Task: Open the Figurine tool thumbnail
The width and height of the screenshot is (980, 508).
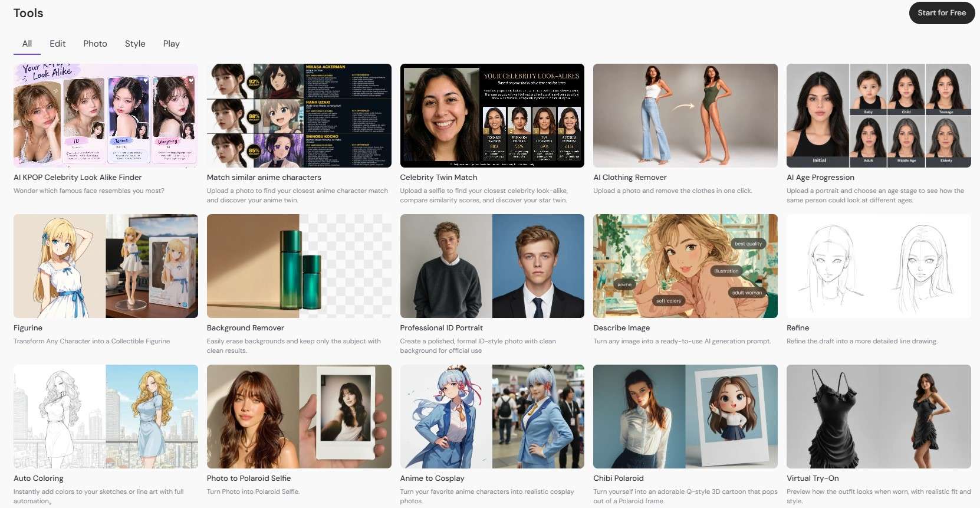Action: (x=106, y=266)
